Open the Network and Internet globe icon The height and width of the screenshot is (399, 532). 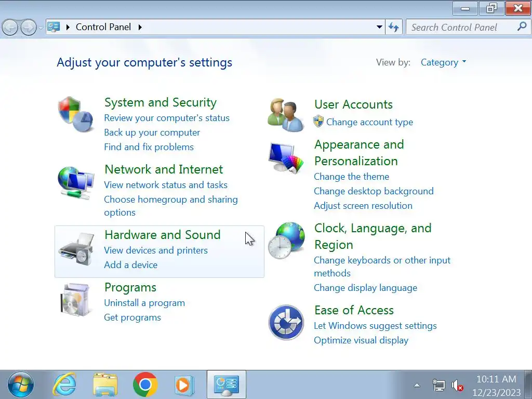coord(76,182)
